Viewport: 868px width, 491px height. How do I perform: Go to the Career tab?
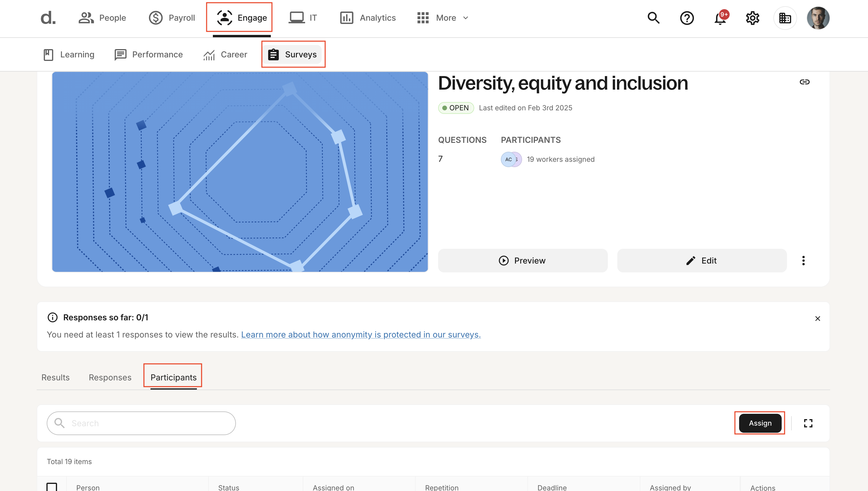pos(225,54)
